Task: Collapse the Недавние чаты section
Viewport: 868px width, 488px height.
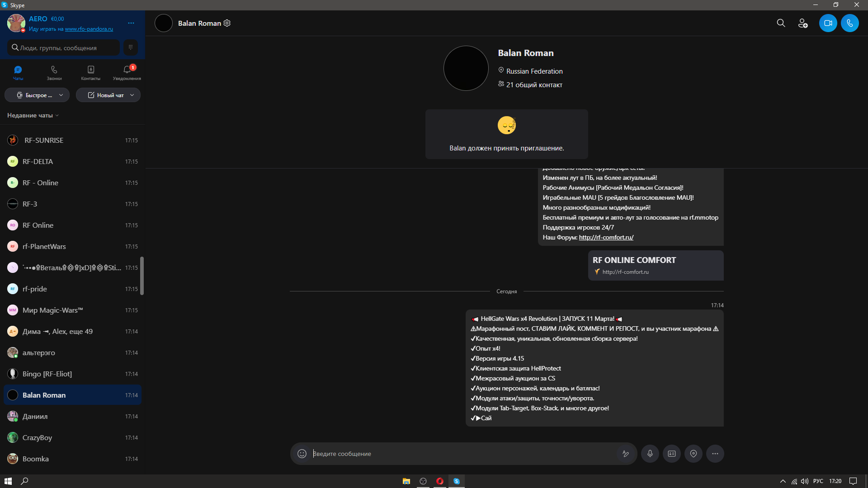Action: [33, 116]
